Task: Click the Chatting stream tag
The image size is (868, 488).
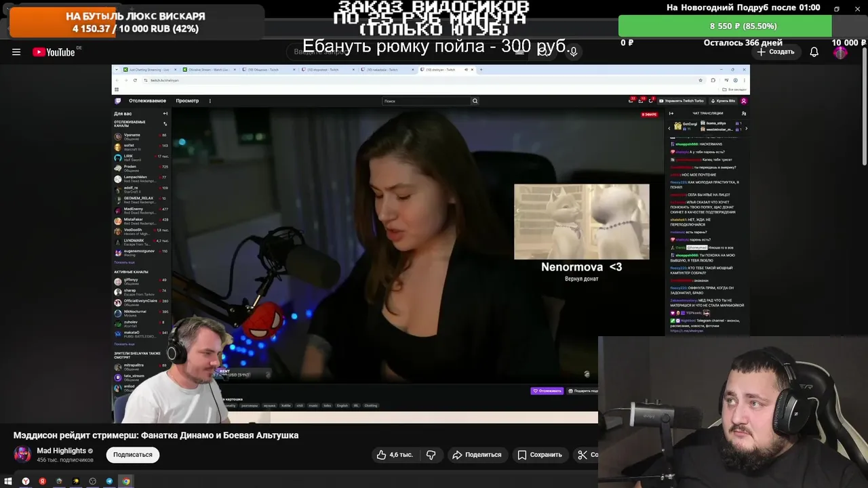Action: click(371, 405)
